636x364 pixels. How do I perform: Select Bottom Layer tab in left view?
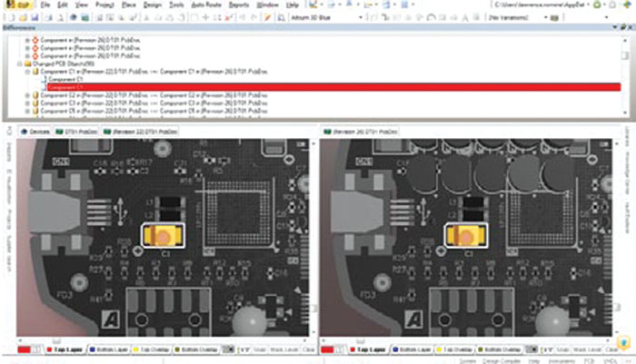tap(111, 349)
